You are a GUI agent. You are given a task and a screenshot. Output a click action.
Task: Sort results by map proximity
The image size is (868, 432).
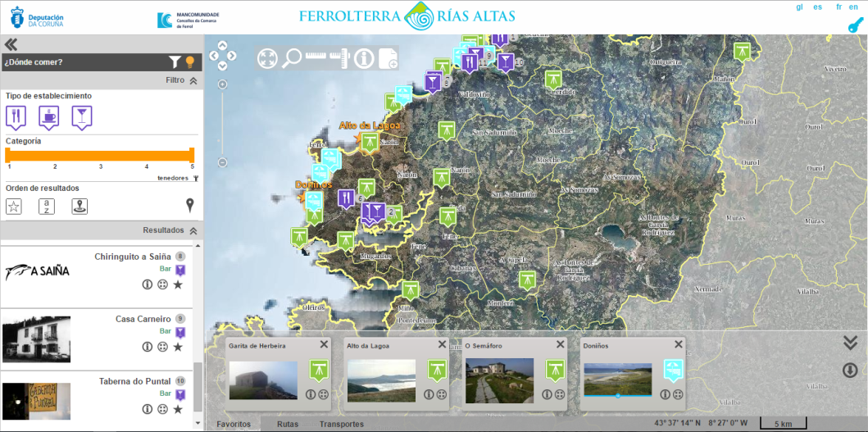click(x=80, y=207)
